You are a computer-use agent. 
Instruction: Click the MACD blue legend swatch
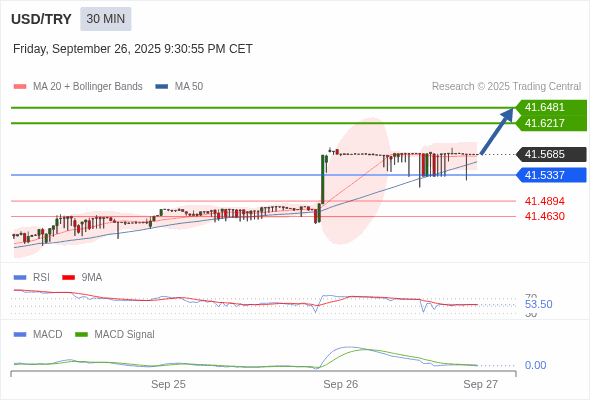(x=20, y=335)
